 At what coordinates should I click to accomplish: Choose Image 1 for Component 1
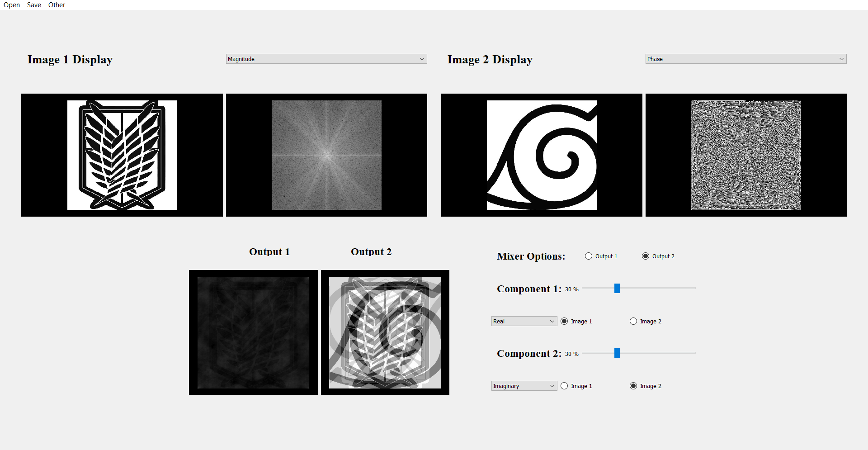click(x=576, y=321)
